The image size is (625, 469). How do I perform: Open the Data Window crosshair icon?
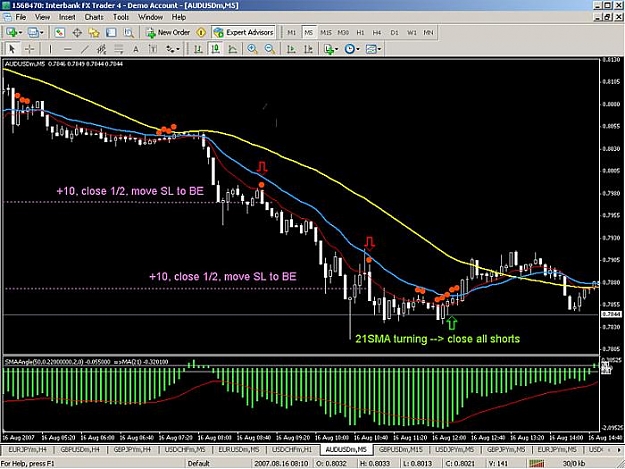click(x=77, y=33)
